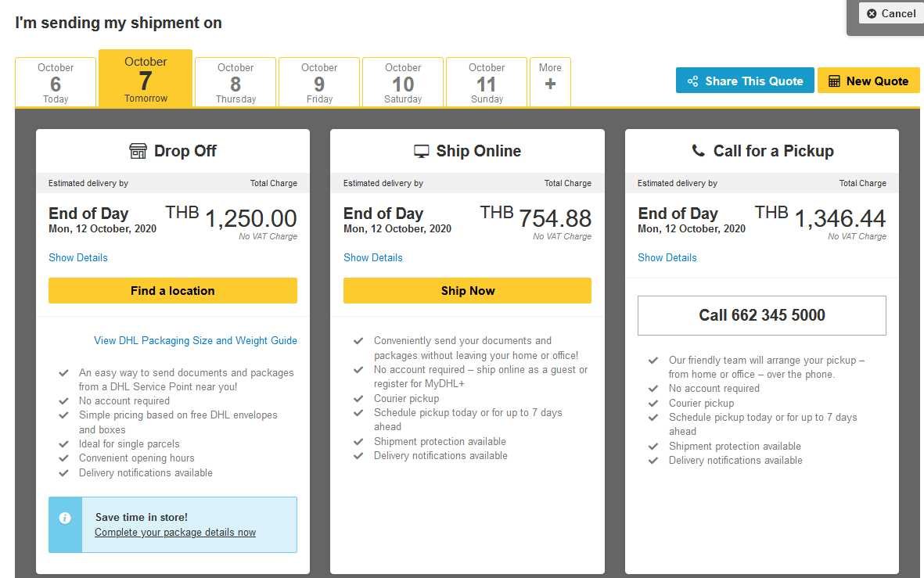
Task: Click the plus icon under More
Action: [x=550, y=84]
